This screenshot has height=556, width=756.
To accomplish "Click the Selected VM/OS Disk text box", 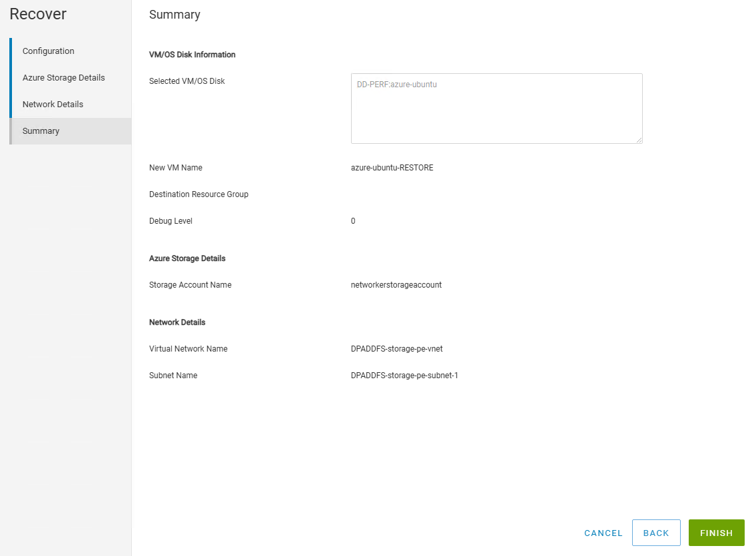I will (496, 109).
